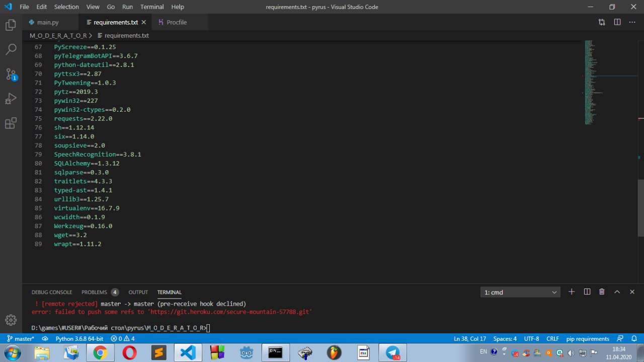Open the editor More Actions menu
This screenshot has width=644, height=362.
632,22
